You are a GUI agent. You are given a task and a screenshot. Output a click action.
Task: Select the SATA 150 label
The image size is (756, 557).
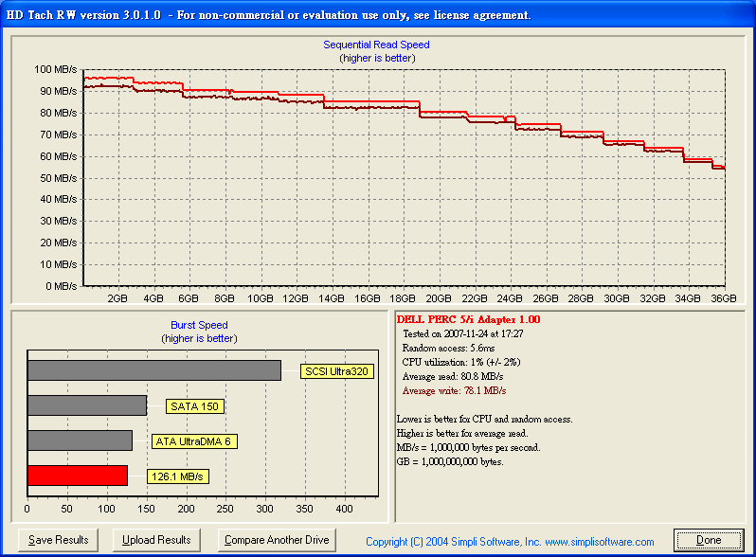194,406
